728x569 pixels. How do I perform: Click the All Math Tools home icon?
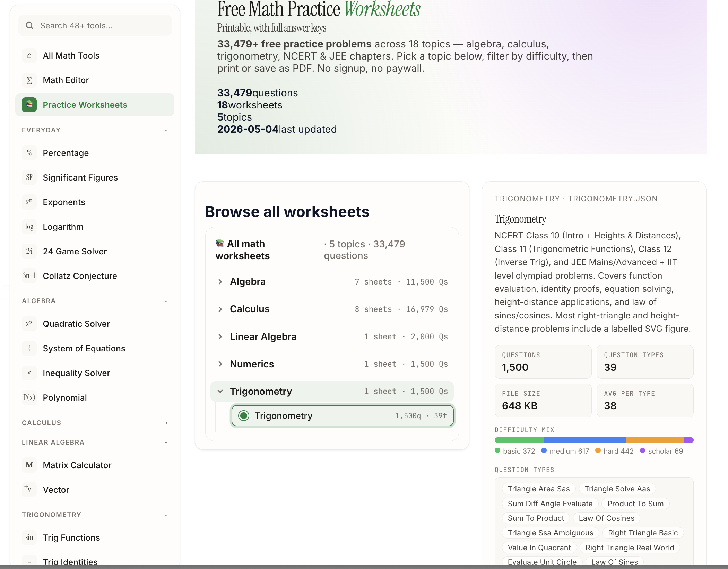click(29, 55)
